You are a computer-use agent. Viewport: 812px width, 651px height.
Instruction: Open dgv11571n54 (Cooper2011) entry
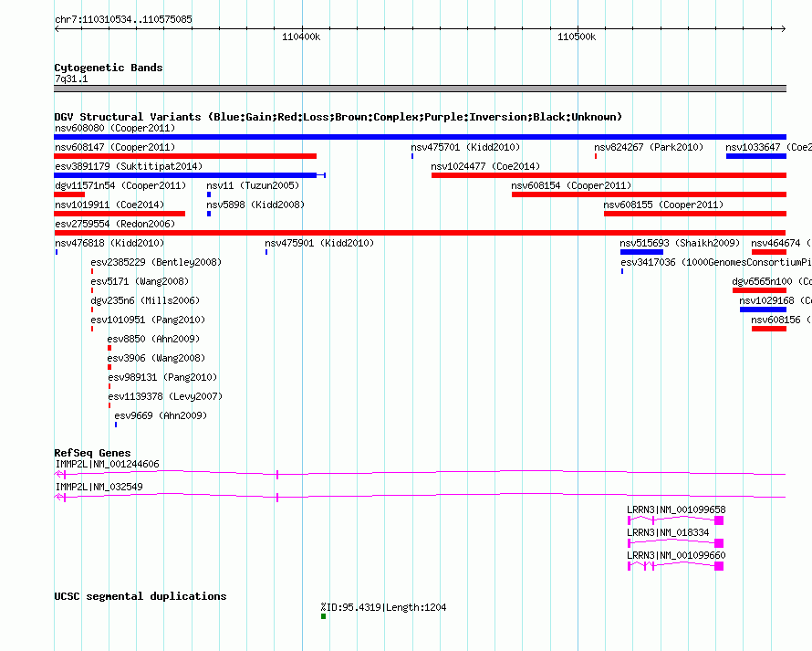click(120, 185)
